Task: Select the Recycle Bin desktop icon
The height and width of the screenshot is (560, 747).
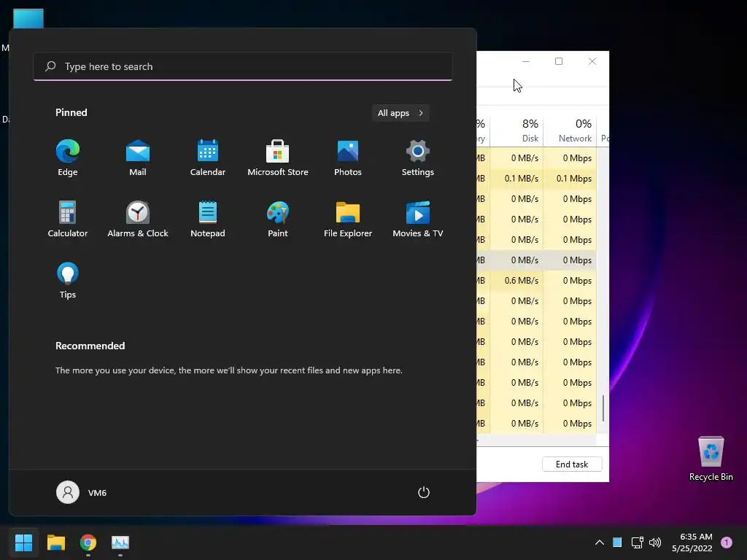Action: point(711,459)
